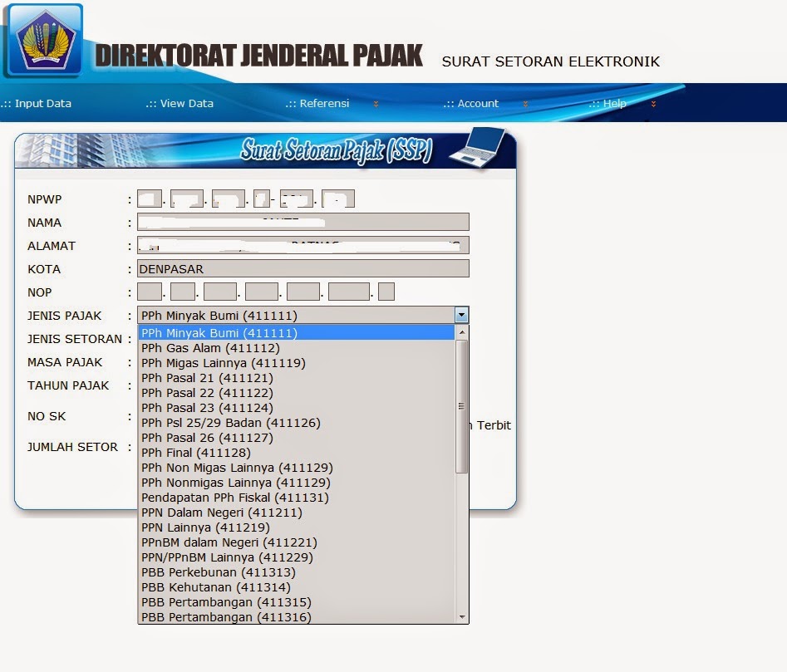
Task: Open the Help menu
Action: coord(607,103)
